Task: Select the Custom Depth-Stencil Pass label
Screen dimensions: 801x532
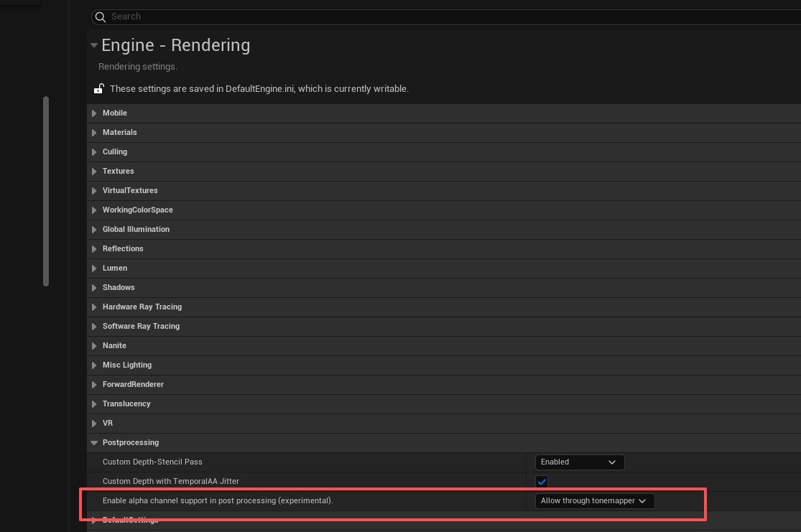Action: point(152,462)
